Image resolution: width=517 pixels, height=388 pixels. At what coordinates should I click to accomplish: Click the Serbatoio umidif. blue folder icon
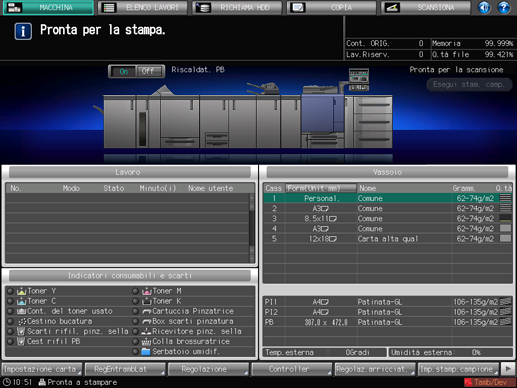(146, 352)
